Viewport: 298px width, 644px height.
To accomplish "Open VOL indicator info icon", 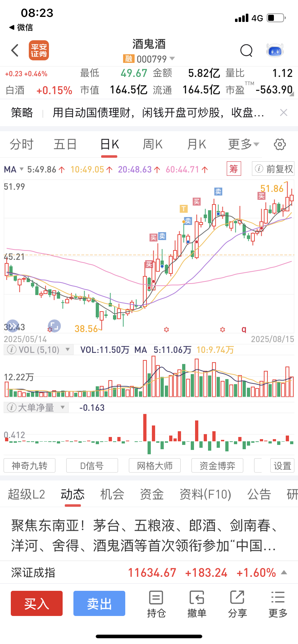I will point(12,350).
